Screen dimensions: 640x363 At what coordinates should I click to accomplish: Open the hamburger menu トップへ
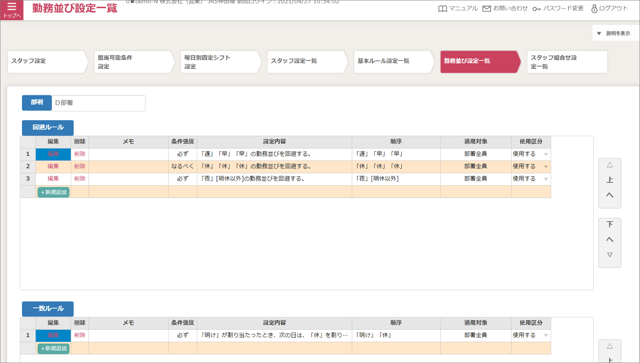tap(11, 9)
